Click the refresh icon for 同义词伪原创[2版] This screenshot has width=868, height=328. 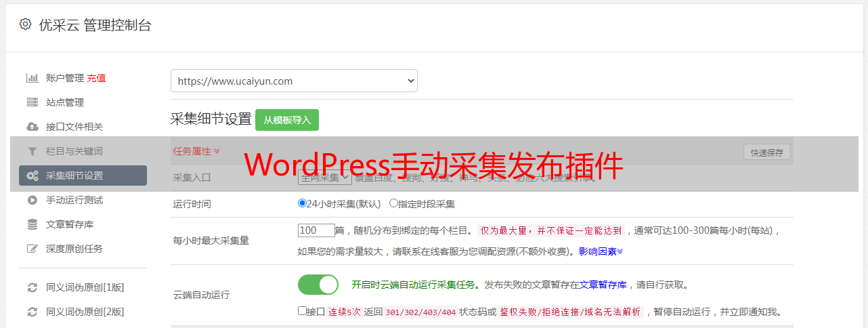click(32, 312)
